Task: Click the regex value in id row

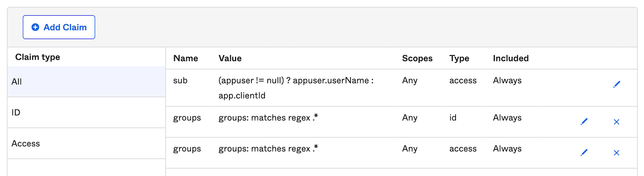Action: [x=268, y=118]
